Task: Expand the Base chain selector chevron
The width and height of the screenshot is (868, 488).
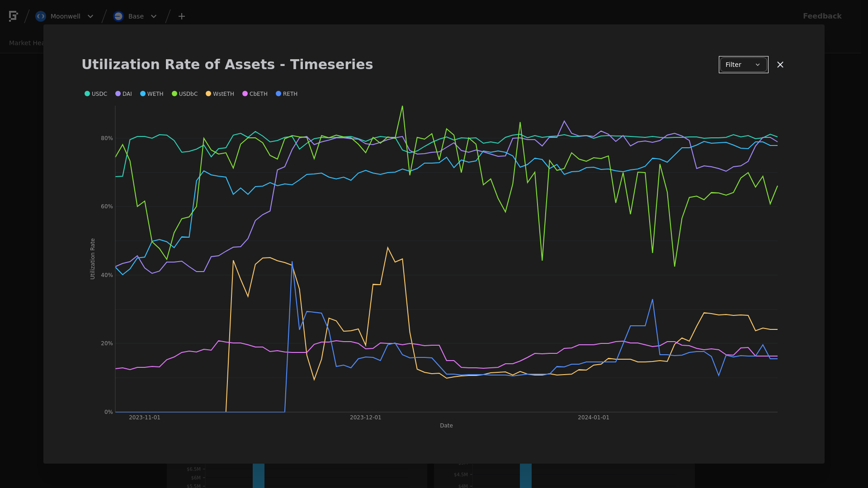Action: [x=154, y=16]
